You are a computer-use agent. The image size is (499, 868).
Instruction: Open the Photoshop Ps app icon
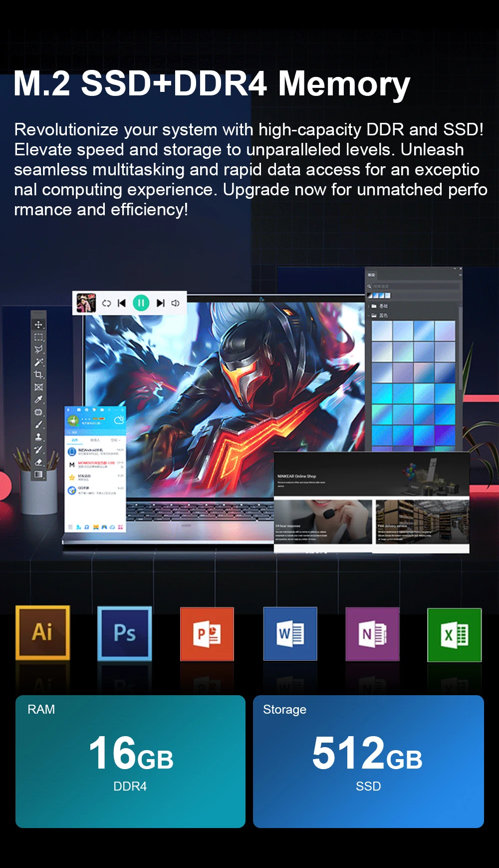124,633
